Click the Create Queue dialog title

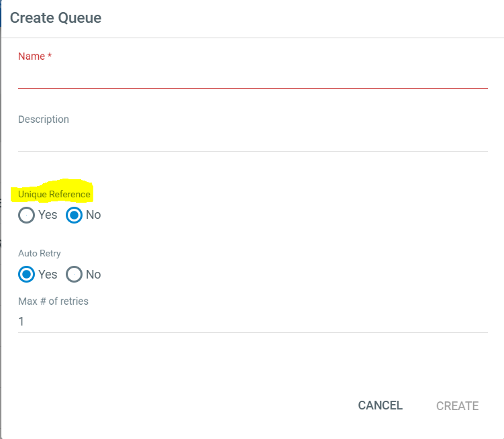[x=56, y=18]
